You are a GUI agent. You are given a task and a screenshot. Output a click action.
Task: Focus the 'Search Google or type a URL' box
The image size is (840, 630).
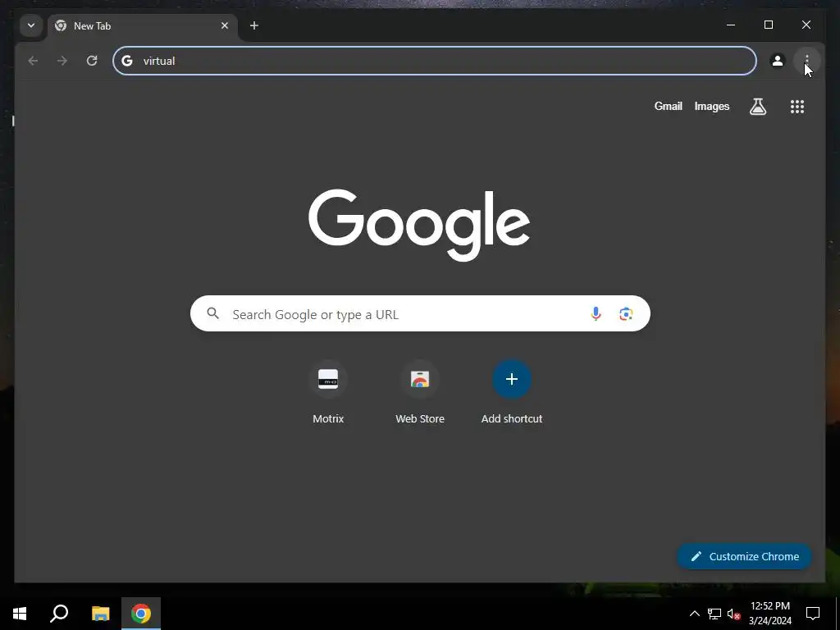point(420,313)
